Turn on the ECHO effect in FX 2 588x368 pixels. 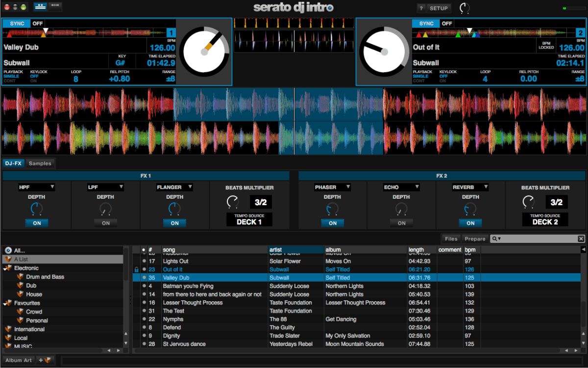[401, 223]
